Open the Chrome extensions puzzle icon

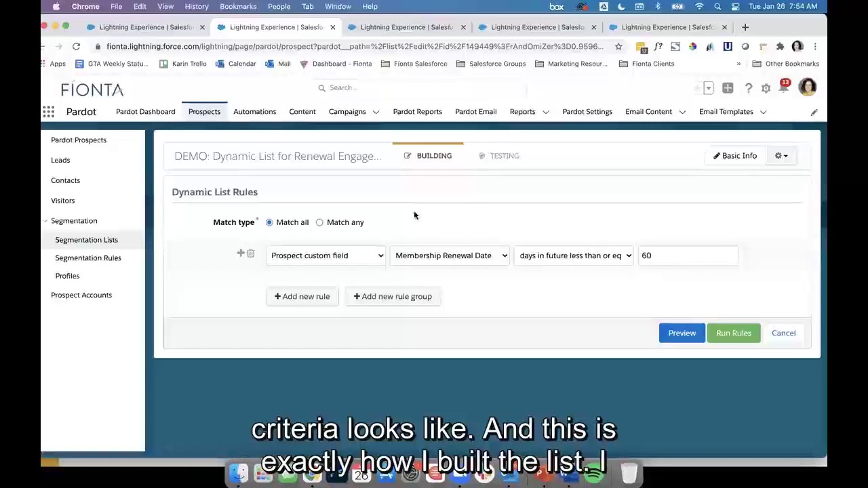point(780,47)
